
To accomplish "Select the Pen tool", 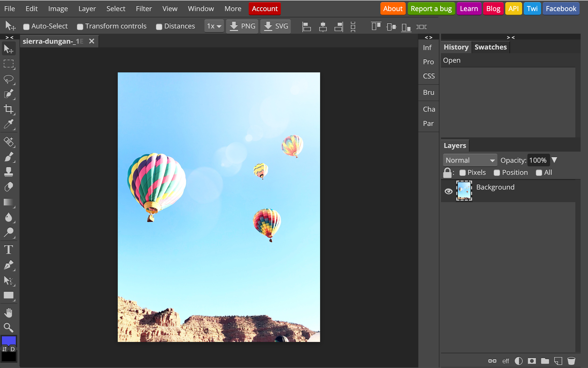I will (x=9, y=265).
